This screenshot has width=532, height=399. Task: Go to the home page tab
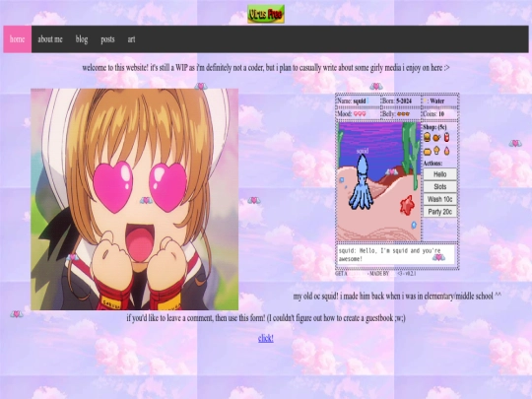tap(18, 39)
